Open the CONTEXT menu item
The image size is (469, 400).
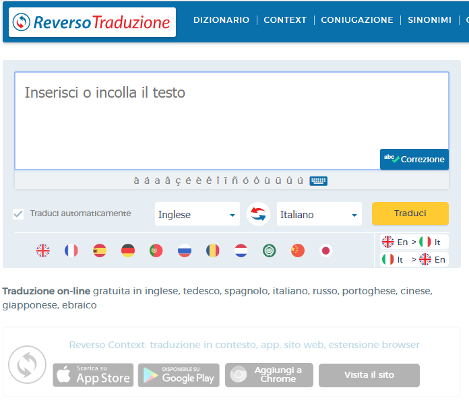click(x=285, y=20)
